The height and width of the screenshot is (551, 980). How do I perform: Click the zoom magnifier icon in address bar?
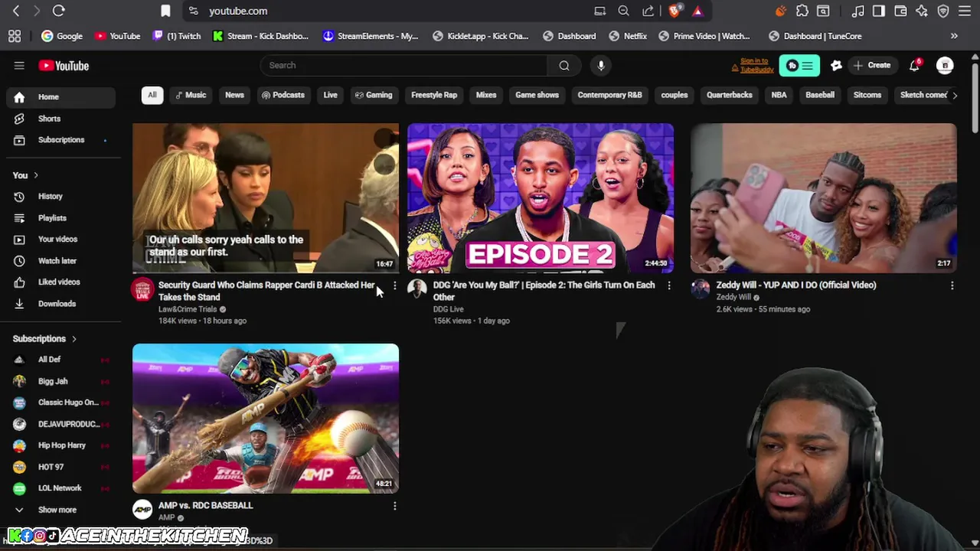(x=624, y=11)
